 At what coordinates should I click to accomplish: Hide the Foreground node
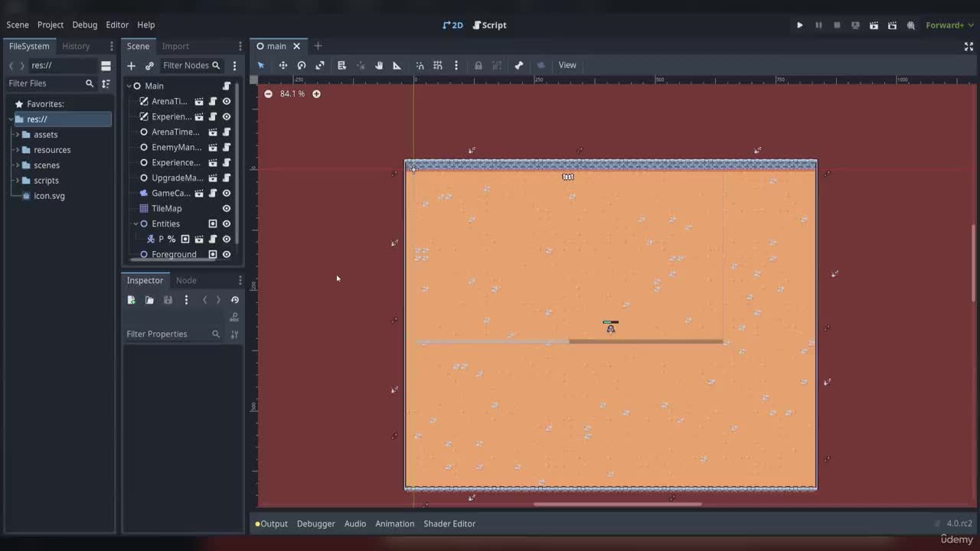(227, 254)
